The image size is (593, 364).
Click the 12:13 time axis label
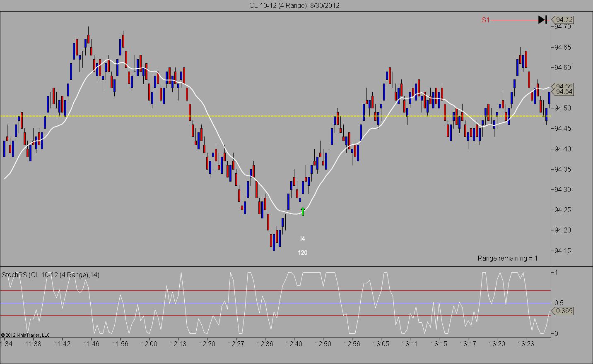pos(178,344)
